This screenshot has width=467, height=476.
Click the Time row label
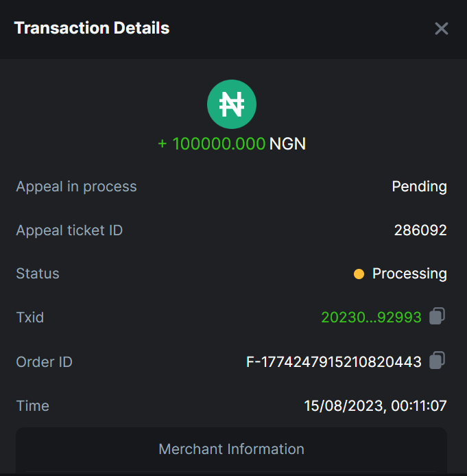coord(32,406)
